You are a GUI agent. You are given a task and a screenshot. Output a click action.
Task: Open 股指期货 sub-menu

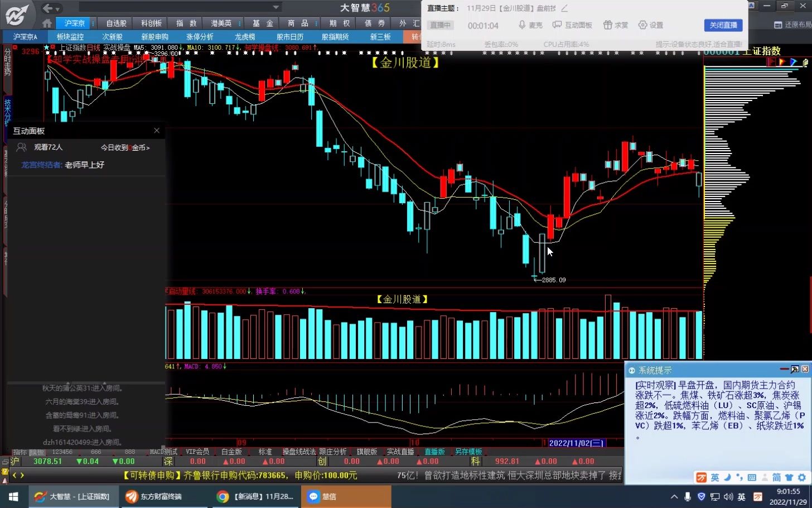[x=335, y=37]
